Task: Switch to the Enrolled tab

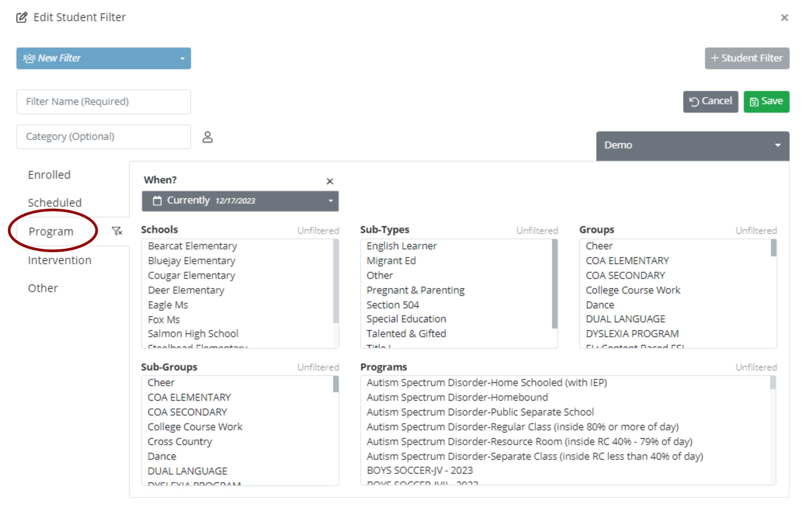Action: pyautogui.click(x=49, y=175)
